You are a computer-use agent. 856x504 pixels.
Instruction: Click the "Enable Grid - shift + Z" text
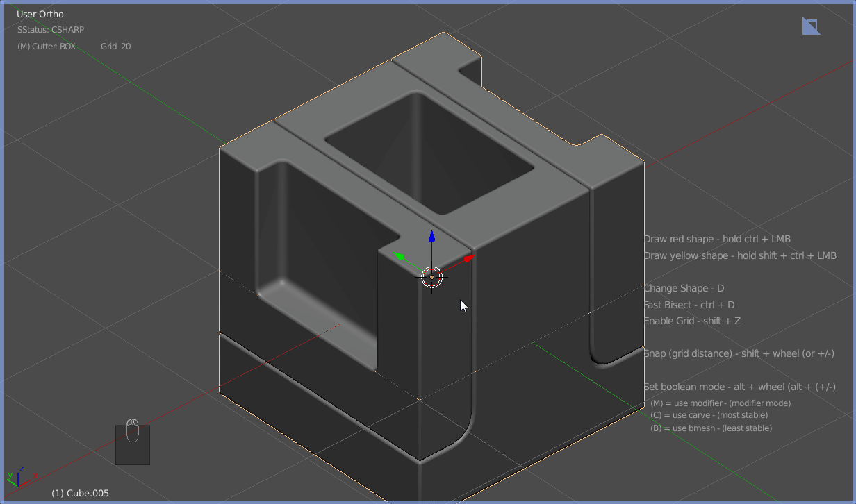pyautogui.click(x=693, y=321)
